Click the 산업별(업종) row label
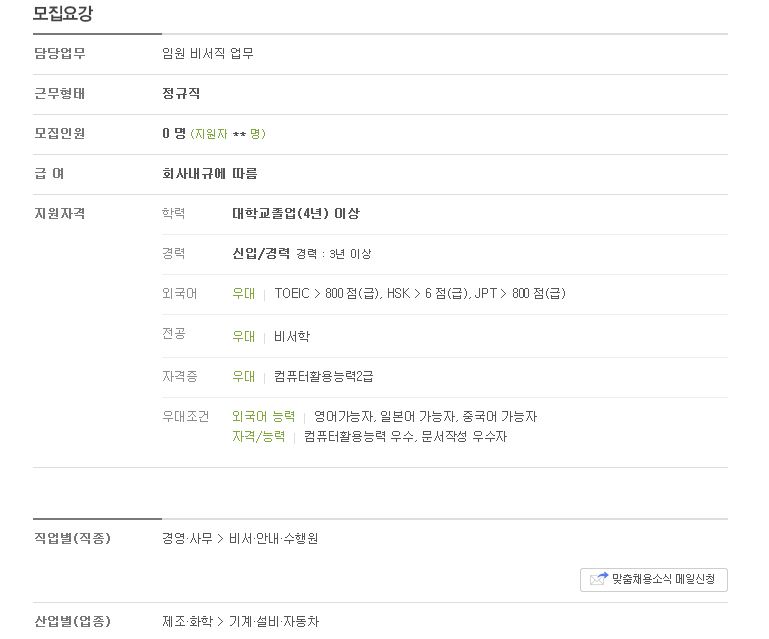The image size is (769, 639). pos(72,621)
